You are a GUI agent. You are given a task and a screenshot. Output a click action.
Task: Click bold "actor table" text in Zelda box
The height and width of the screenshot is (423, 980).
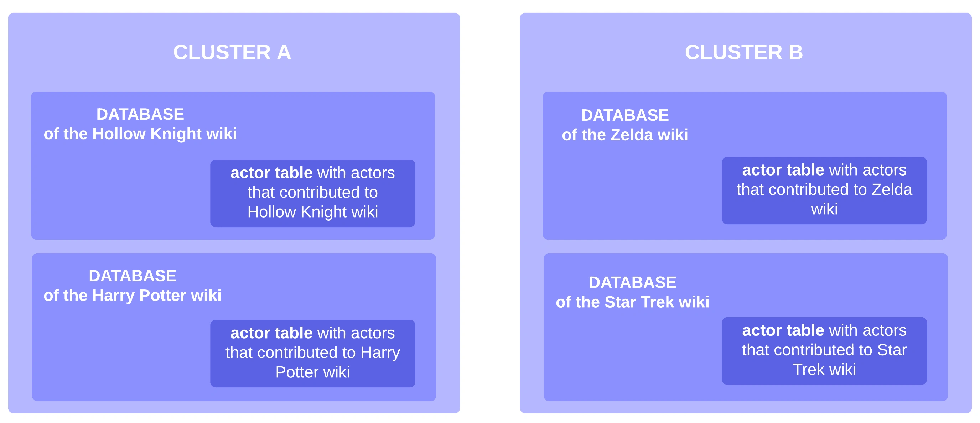pyautogui.click(x=783, y=170)
